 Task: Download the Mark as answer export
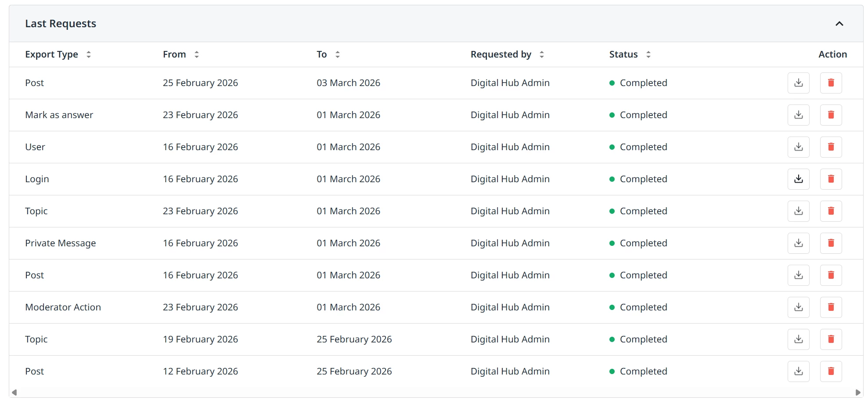(798, 115)
